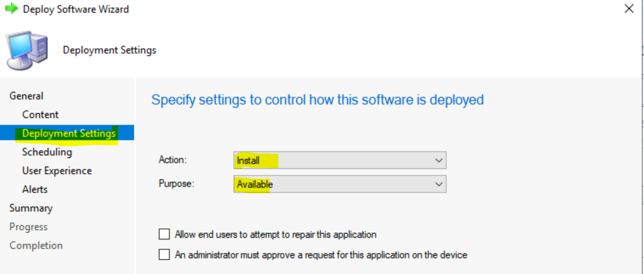Enable allow end users to repair this application

(164, 234)
